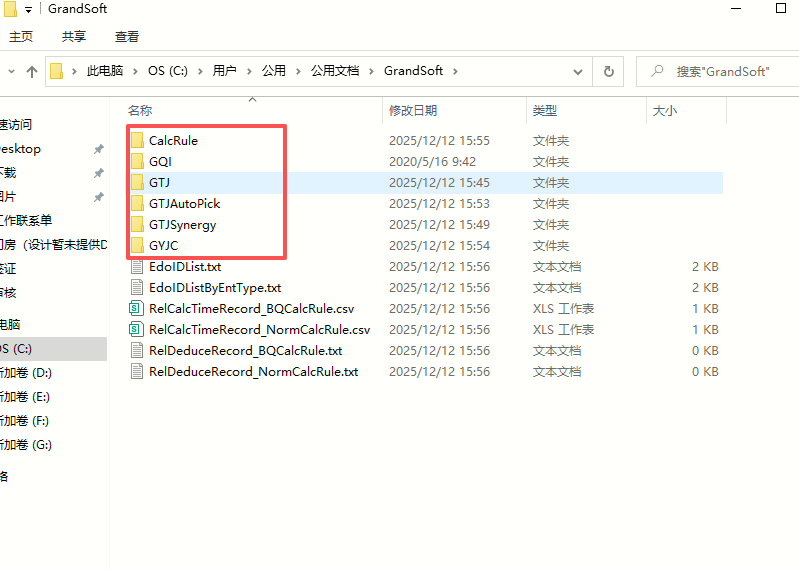Open the quick access toolbar dropdown arrow
The width and height of the screenshot is (799, 570).
[29, 10]
